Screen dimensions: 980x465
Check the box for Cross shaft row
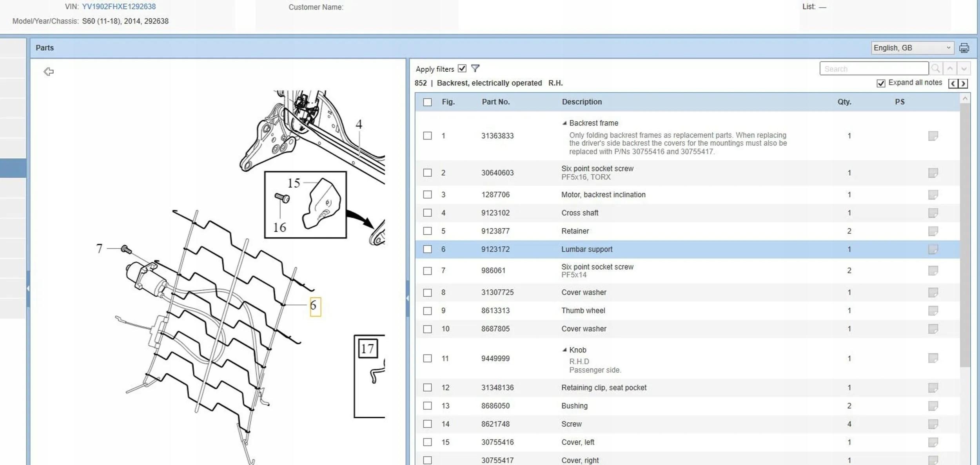(427, 213)
